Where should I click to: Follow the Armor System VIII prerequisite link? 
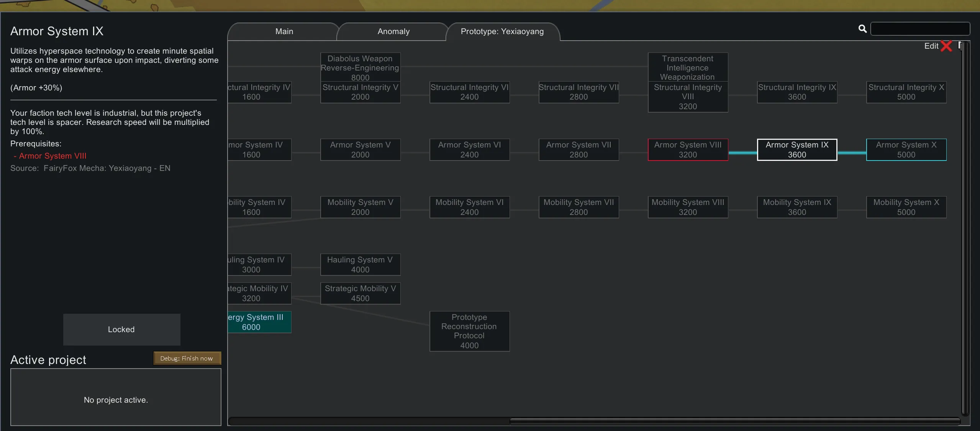tap(52, 156)
